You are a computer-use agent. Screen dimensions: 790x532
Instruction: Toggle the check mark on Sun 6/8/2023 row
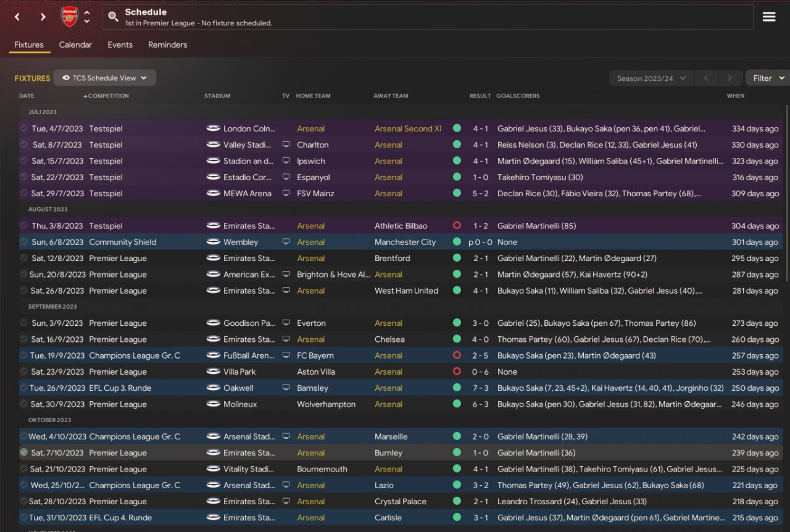(24, 242)
